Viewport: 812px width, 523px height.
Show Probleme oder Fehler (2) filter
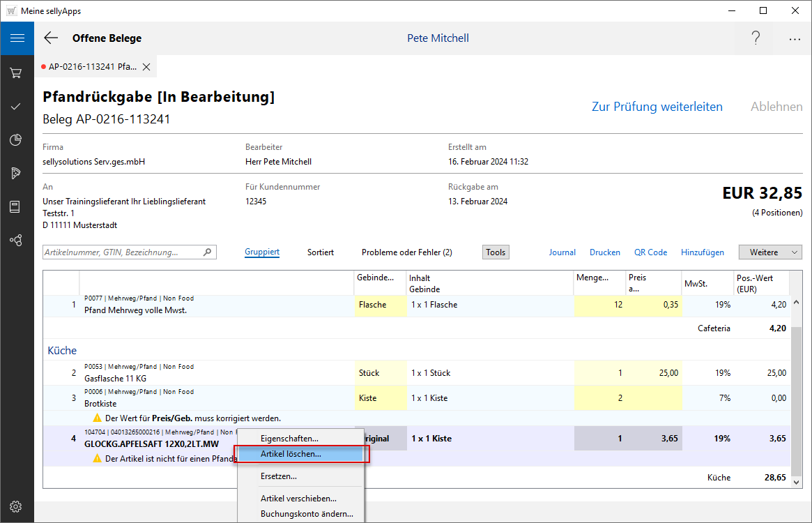tap(406, 252)
